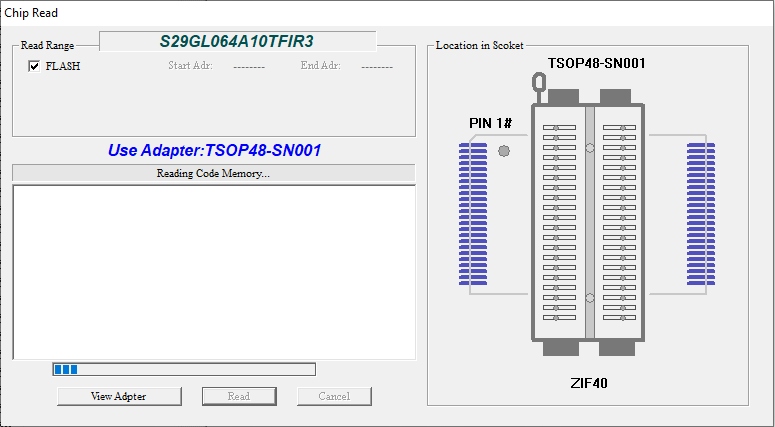Screen dimensions: 775x427
Task: Click the PIN 1# gray dot marker
Action: pyautogui.click(x=504, y=151)
